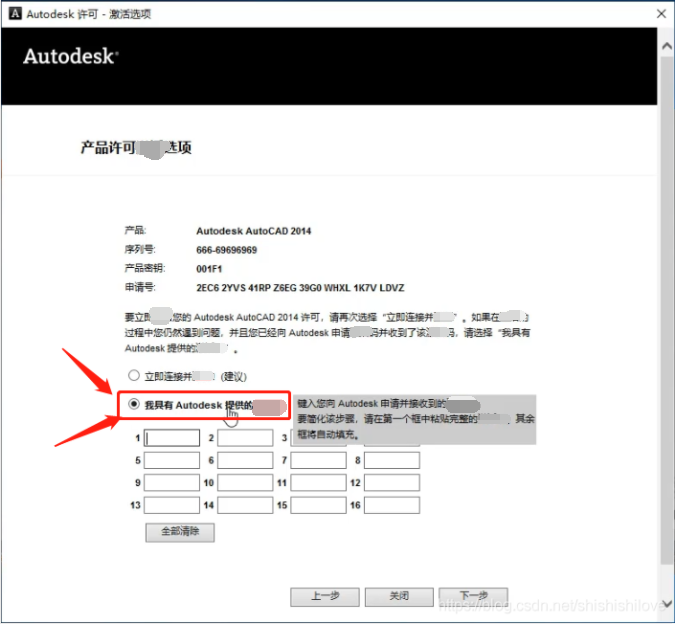Click the Autodesk app icon in title bar
Image resolution: width=675 pixels, height=624 pixels.
15,13
